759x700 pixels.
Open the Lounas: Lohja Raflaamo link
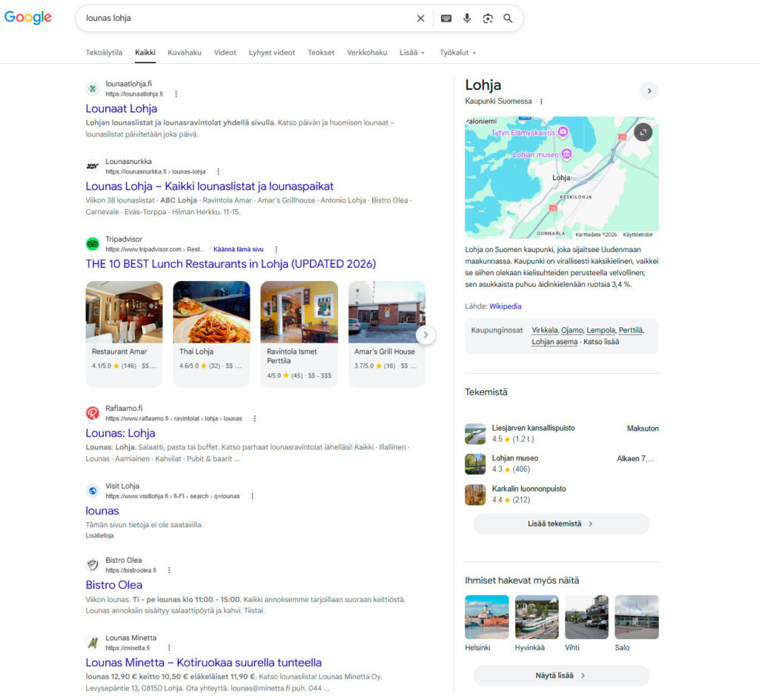coord(121,433)
